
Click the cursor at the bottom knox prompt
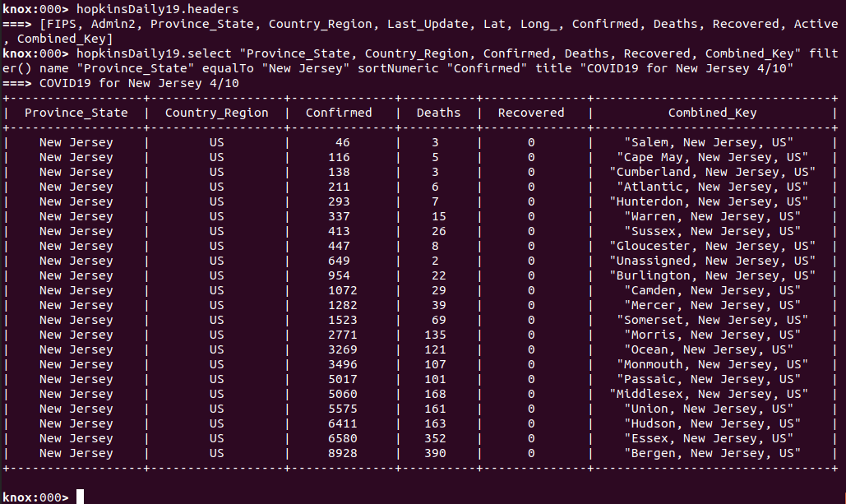click(x=80, y=497)
